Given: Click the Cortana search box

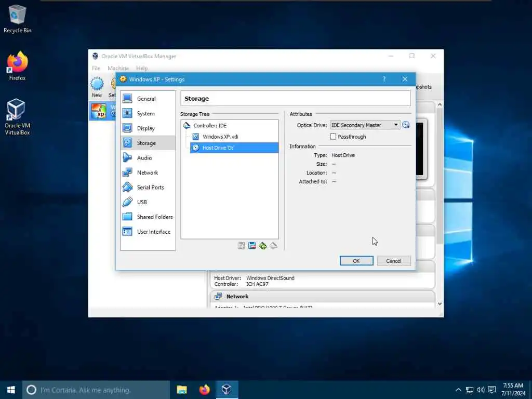Looking at the screenshot, I should click(x=96, y=390).
